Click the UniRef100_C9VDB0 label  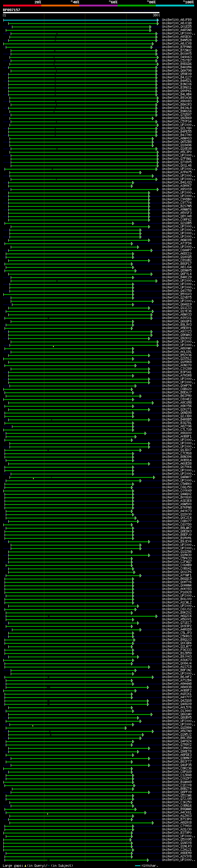(177, 200)
